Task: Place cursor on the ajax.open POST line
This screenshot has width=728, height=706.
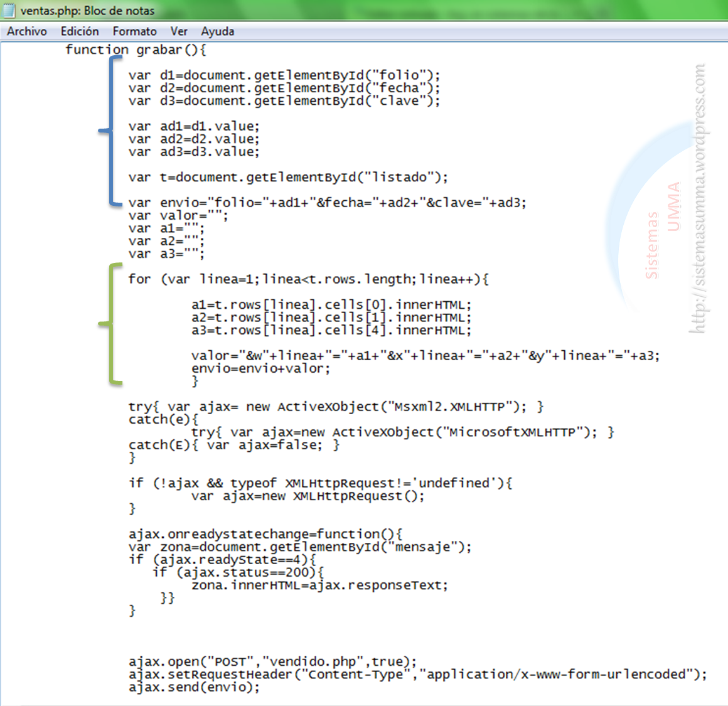Action: point(272,661)
